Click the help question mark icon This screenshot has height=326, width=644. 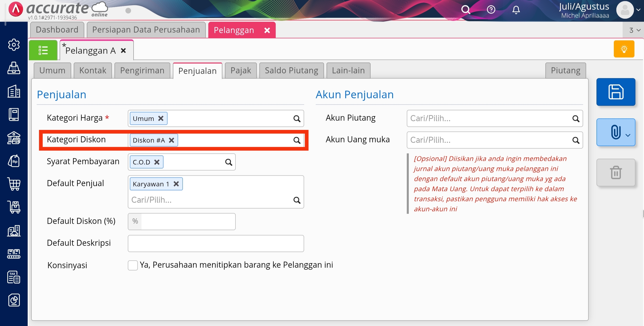coord(491,10)
